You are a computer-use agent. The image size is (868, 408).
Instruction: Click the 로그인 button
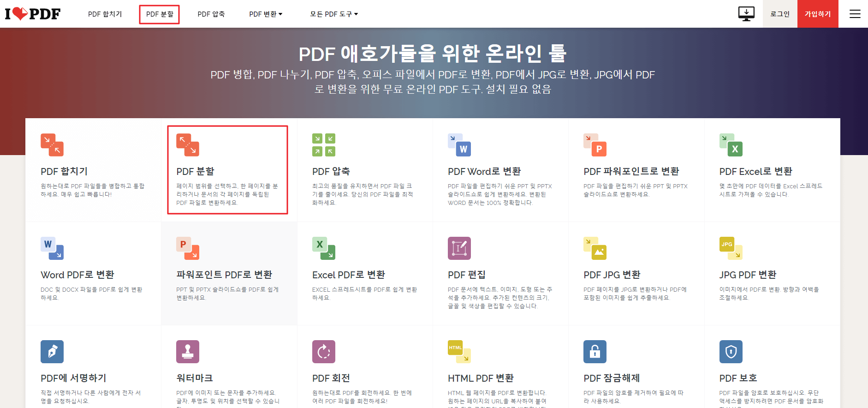[x=780, y=14]
